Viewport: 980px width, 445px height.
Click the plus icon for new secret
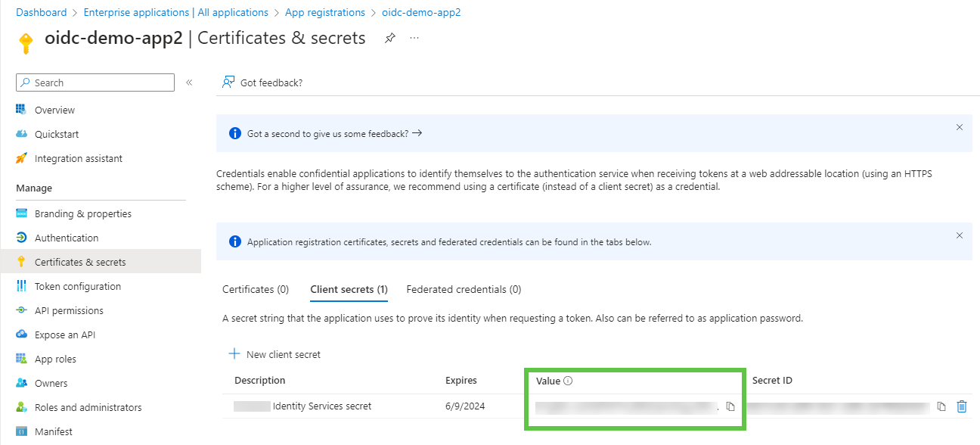[234, 354]
